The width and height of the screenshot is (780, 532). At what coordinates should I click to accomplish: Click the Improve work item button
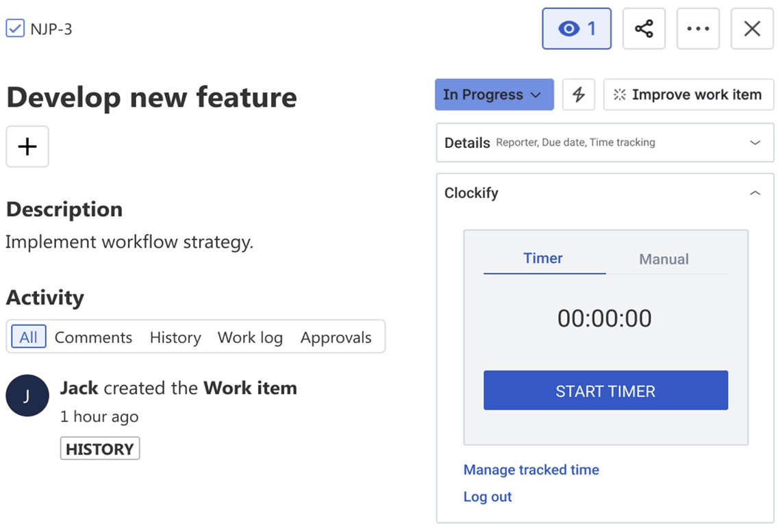[x=688, y=94]
